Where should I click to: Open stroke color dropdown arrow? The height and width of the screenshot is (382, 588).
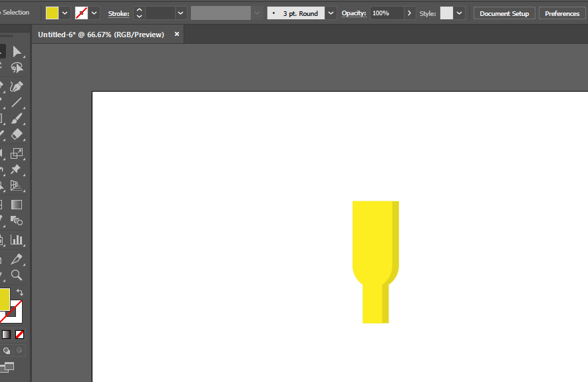coord(94,13)
